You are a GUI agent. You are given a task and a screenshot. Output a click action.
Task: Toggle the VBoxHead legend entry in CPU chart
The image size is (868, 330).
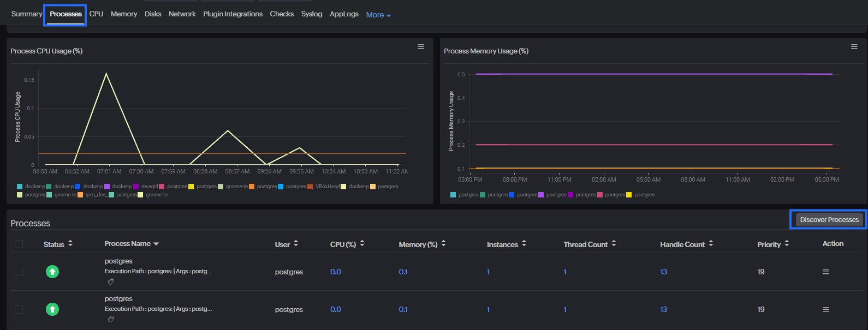(326, 187)
